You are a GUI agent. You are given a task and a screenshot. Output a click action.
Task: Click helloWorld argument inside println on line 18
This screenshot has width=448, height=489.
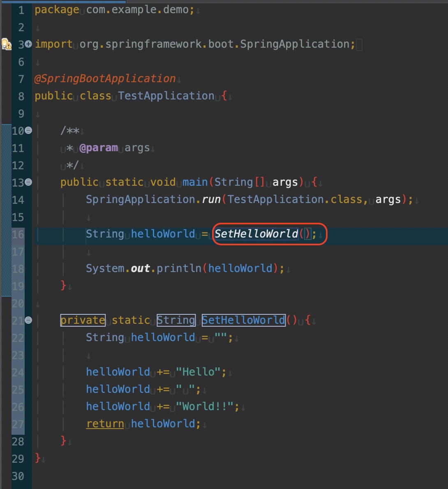point(240,268)
